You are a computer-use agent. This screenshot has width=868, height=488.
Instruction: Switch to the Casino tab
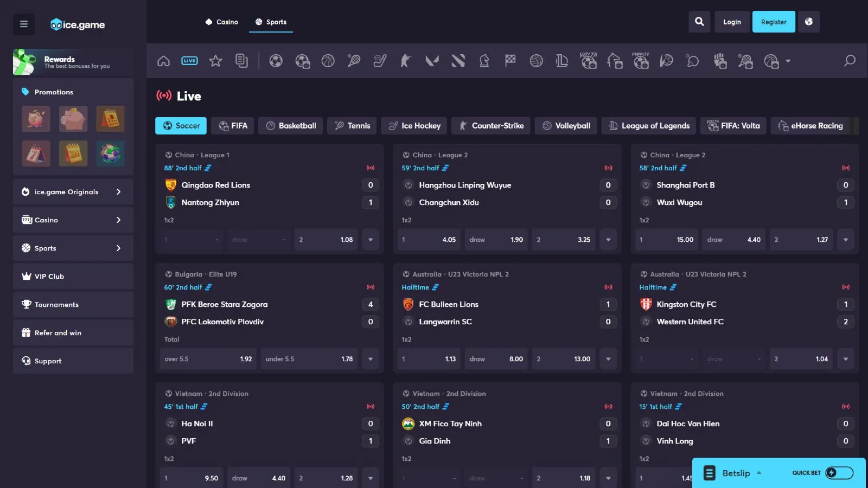coord(222,22)
